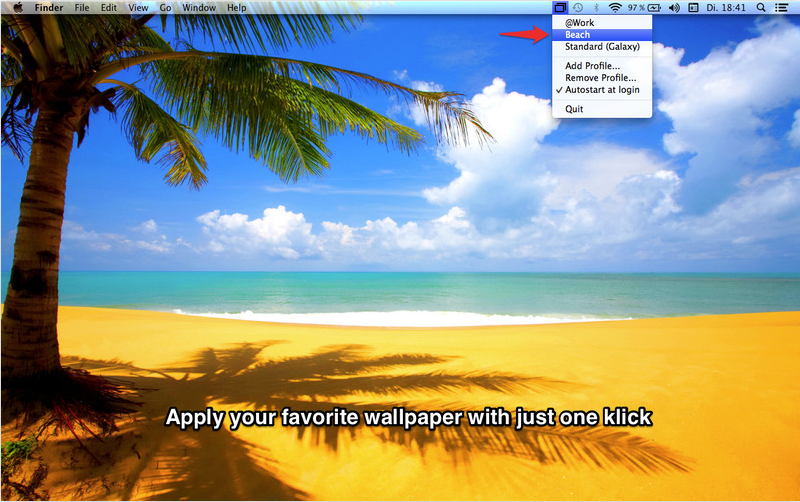The height and width of the screenshot is (502, 800).
Task: Open the Go menu
Action: pos(165,7)
